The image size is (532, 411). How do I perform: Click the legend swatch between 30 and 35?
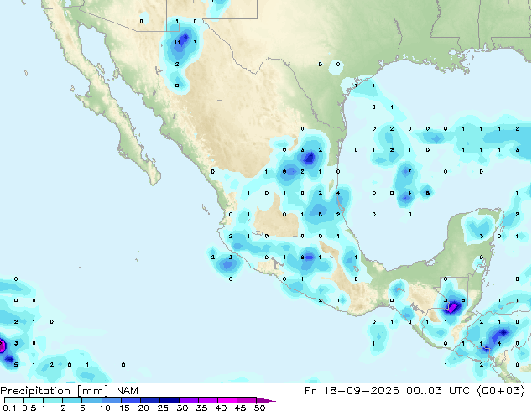189,400
